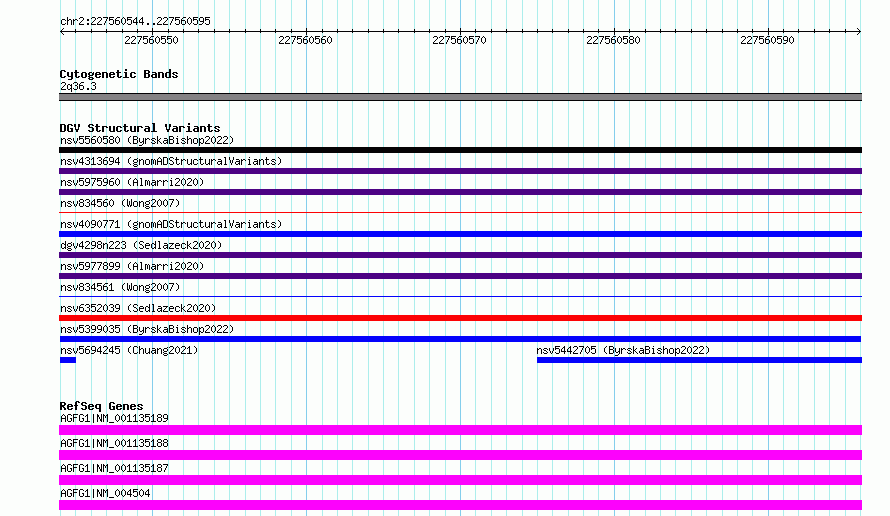
Task: Open gene label AGFG1|NM_001135188
Action: tap(114, 443)
